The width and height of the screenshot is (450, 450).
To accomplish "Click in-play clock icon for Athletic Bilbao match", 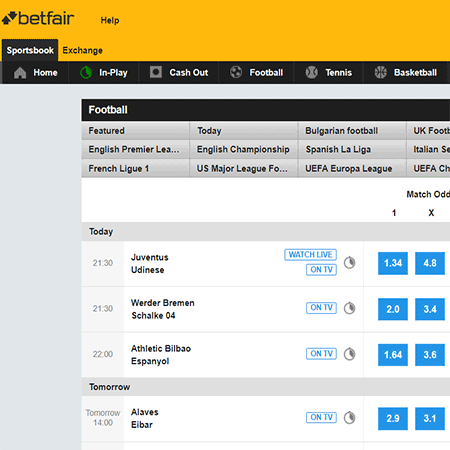I will click(x=349, y=354).
